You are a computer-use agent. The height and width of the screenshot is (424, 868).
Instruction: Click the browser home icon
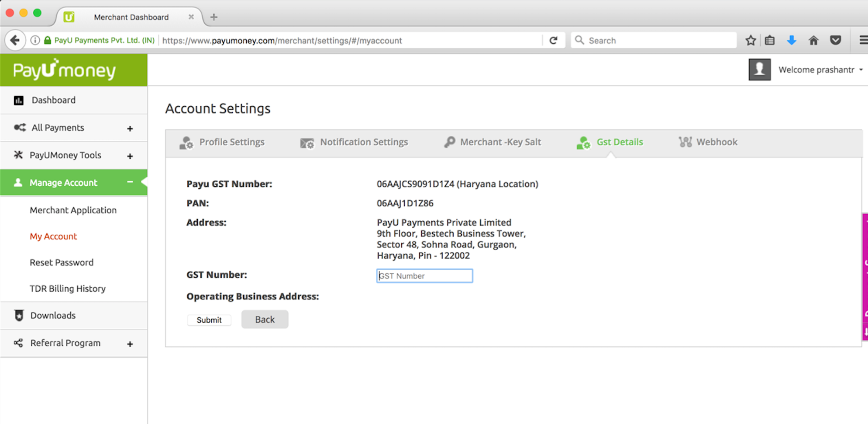[813, 40]
